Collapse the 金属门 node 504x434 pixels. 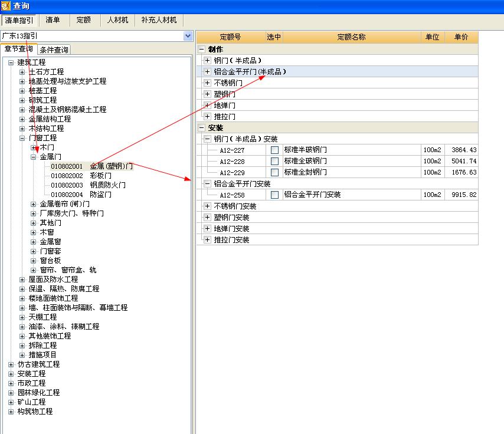34,157
